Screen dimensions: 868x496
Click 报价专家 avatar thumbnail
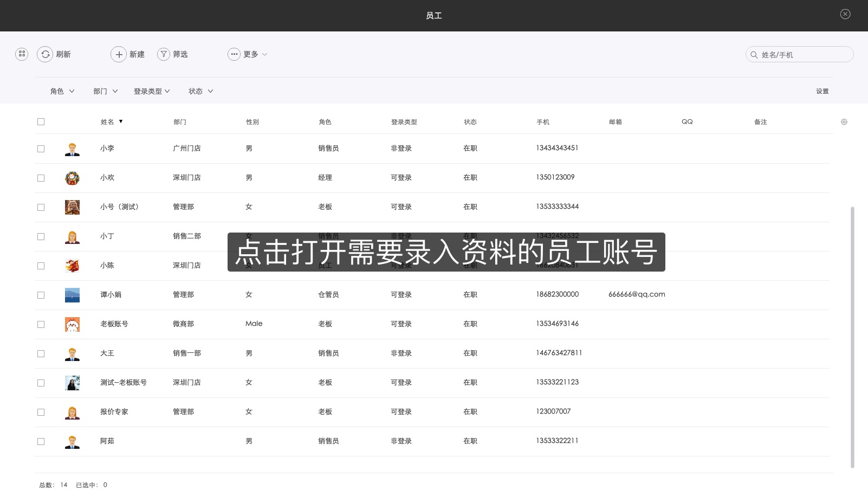coord(72,412)
